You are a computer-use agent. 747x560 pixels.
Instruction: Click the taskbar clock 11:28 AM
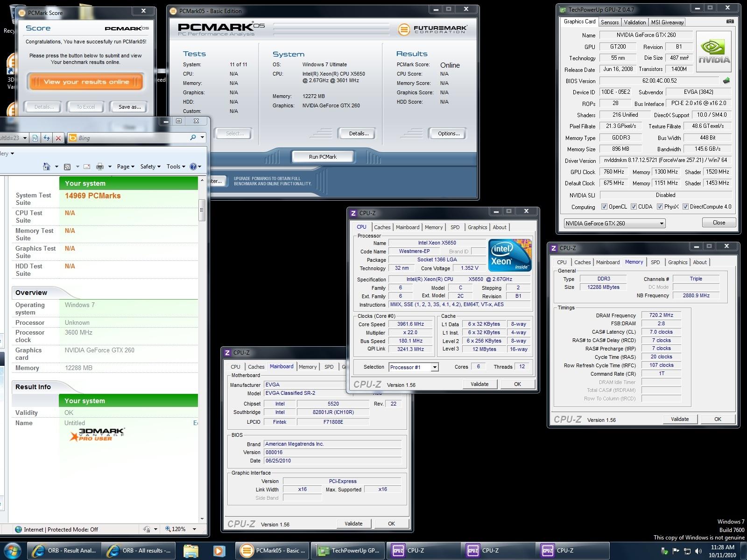pyautogui.click(x=723, y=547)
